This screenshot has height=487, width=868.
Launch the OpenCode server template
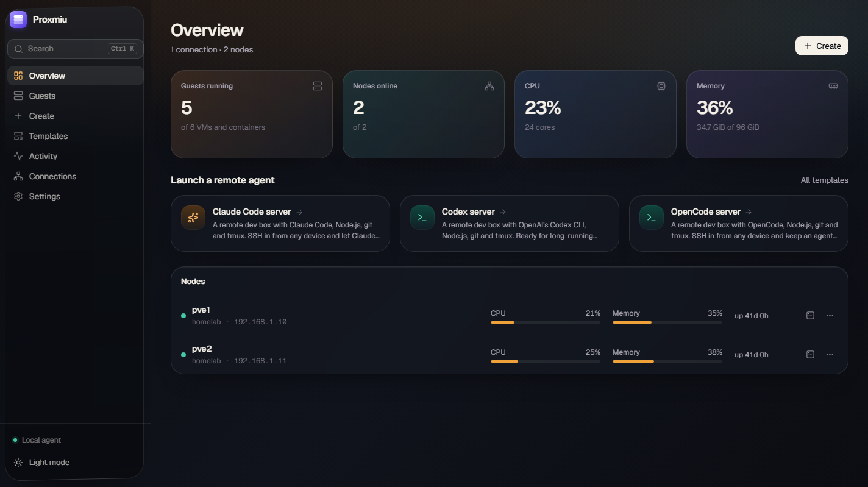[739, 223]
